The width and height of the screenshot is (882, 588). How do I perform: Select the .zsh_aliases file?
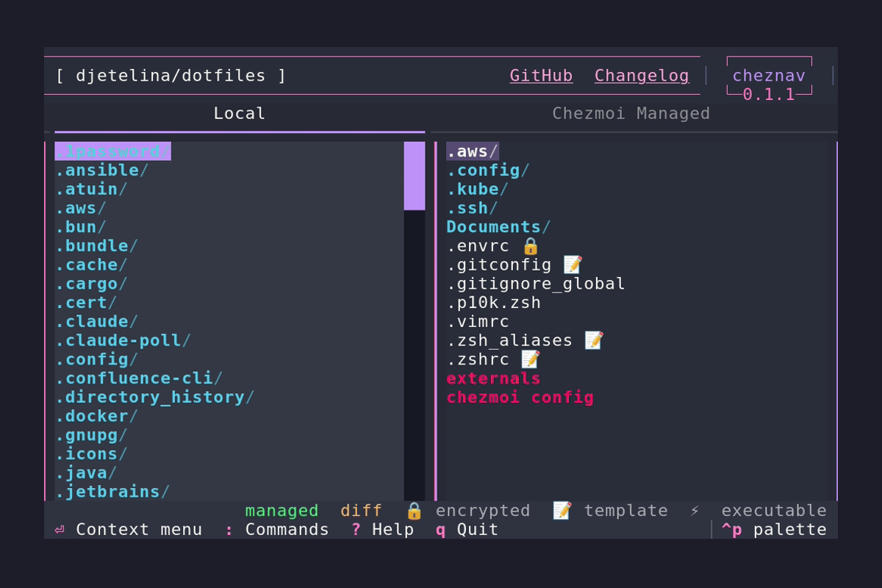(x=510, y=341)
